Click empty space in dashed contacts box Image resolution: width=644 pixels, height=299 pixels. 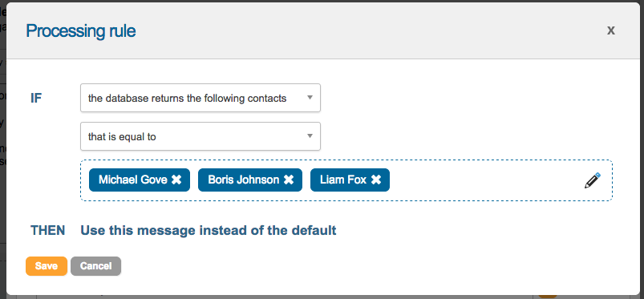(484, 180)
